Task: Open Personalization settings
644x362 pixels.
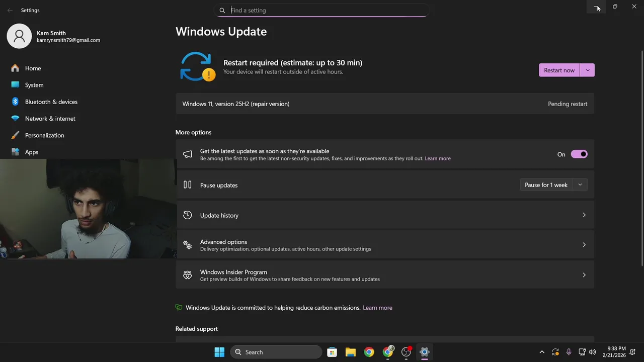Action: [x=45, y=135]
